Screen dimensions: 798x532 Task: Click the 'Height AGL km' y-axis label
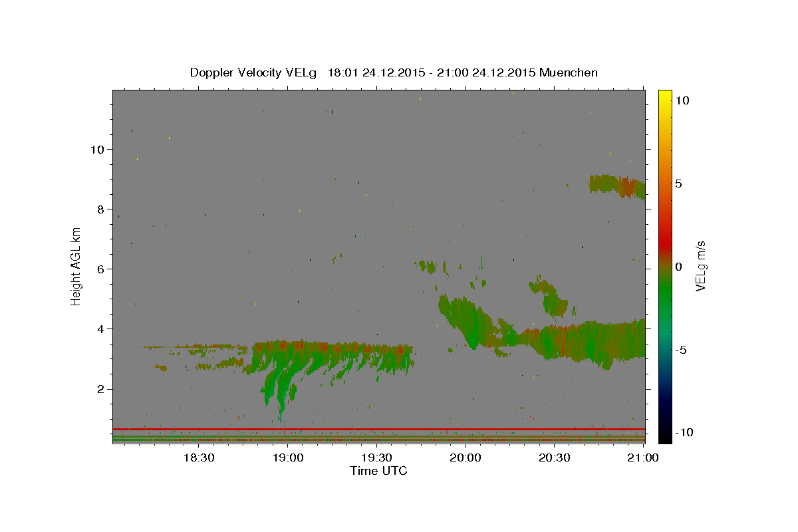click(76, 266)
